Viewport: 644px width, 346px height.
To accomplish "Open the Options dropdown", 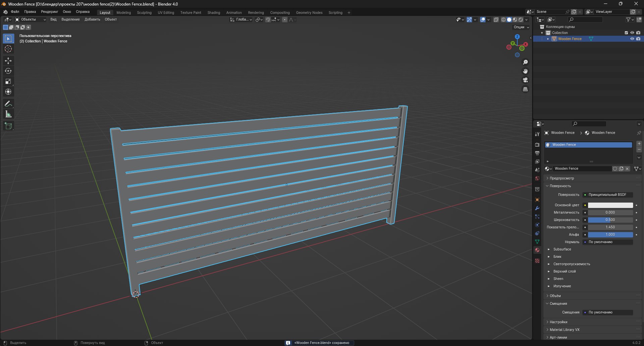I will [521, 27].
